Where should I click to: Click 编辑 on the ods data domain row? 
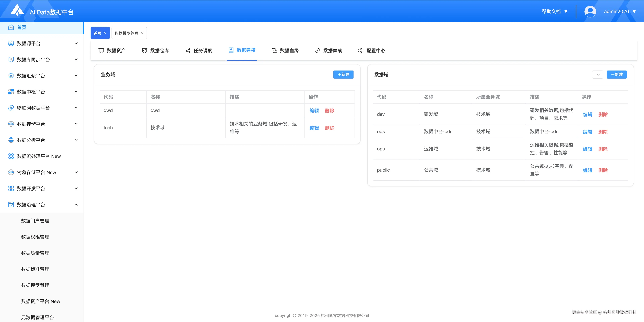pyautogui.click(x=587, y=131)
